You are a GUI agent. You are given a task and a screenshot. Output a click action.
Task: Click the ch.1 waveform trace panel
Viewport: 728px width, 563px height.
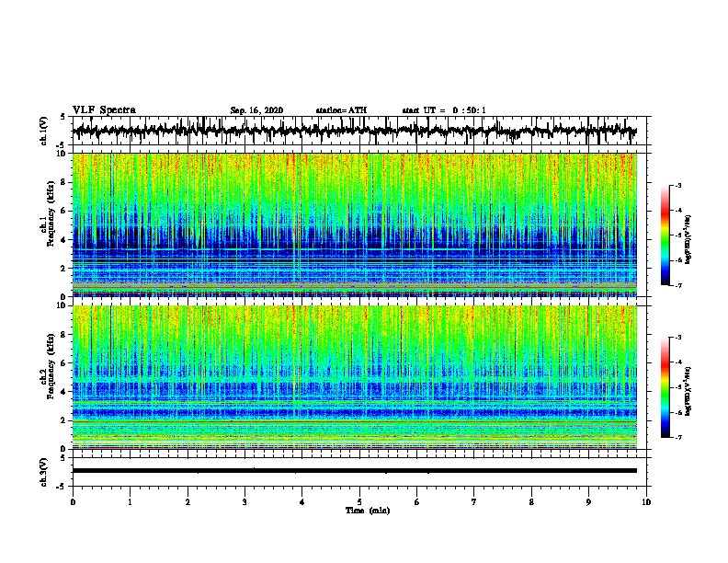[x=358, y=131]
